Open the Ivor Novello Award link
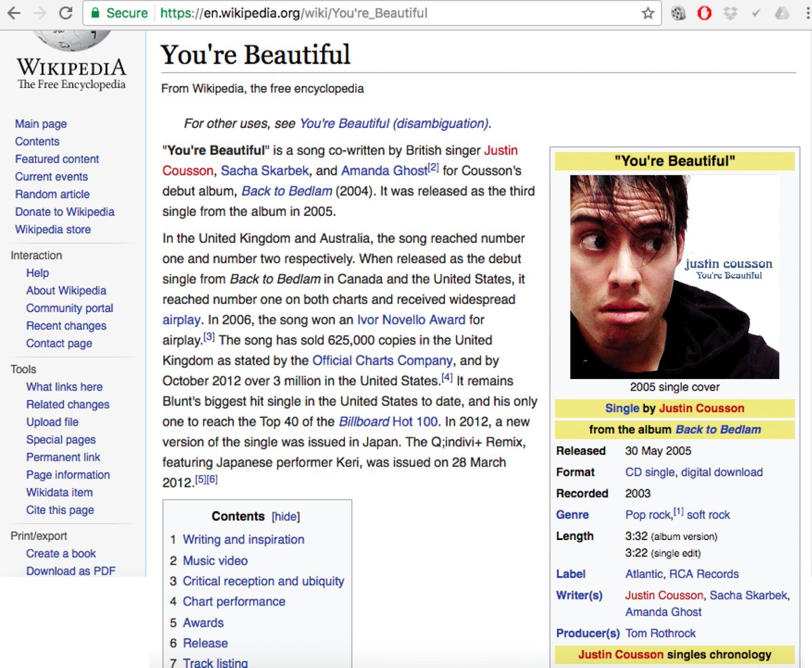 (x=411, y=319)
